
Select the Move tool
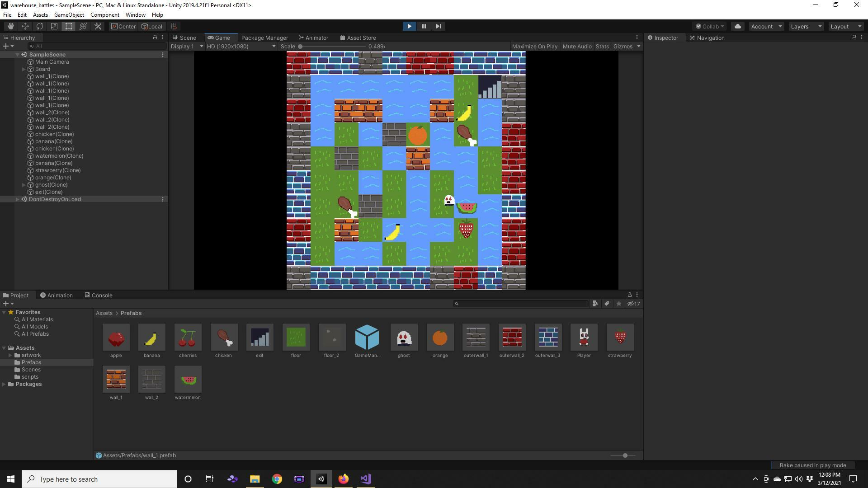click(x=25, y=26)
